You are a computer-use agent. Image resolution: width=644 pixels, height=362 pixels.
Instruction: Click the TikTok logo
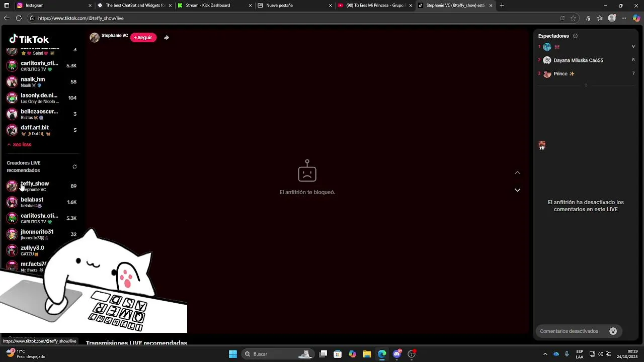29,39
